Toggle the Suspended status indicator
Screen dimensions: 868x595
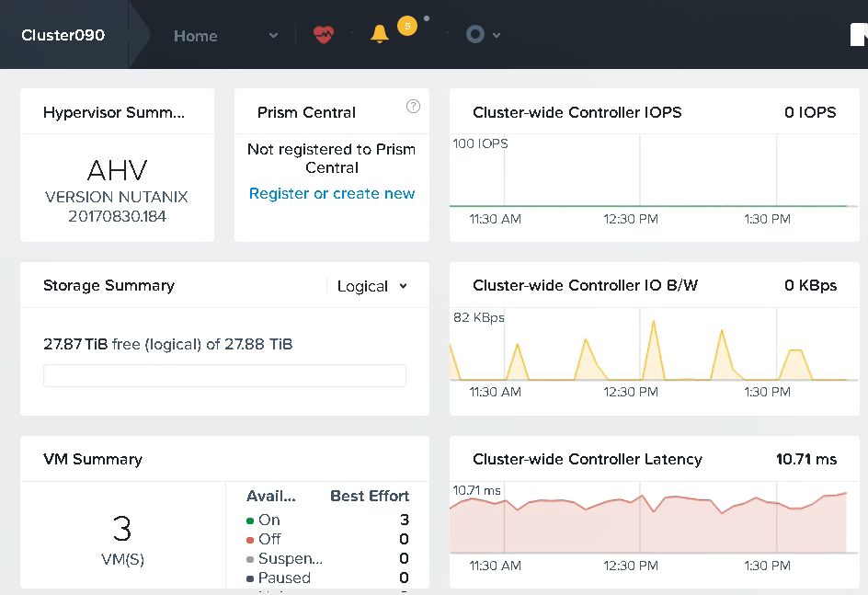click(x=250, y=558)
